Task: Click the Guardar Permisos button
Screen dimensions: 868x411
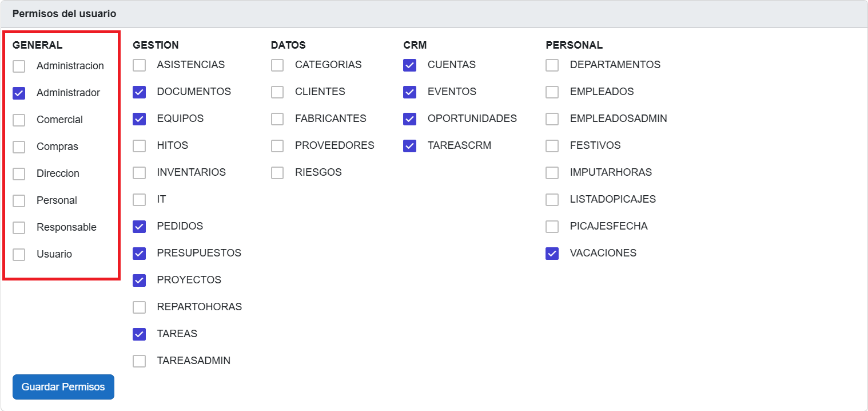Action: tap(63, 387)
